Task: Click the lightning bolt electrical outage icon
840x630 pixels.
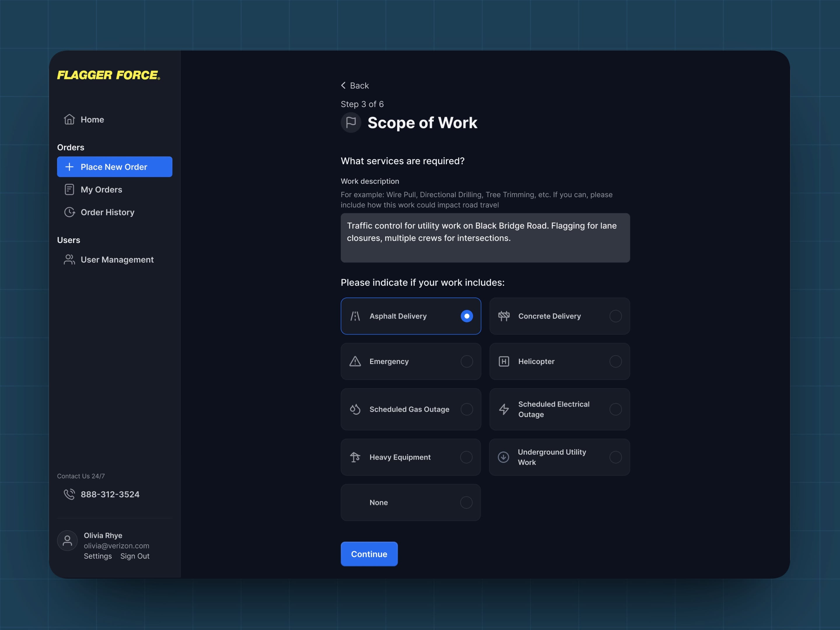Action: coord(504,409)
